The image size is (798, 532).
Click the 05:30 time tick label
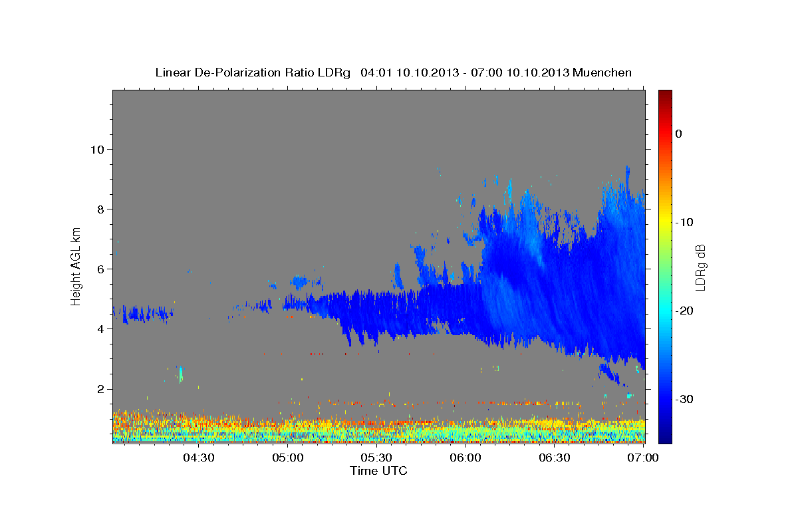click(376, 458)
